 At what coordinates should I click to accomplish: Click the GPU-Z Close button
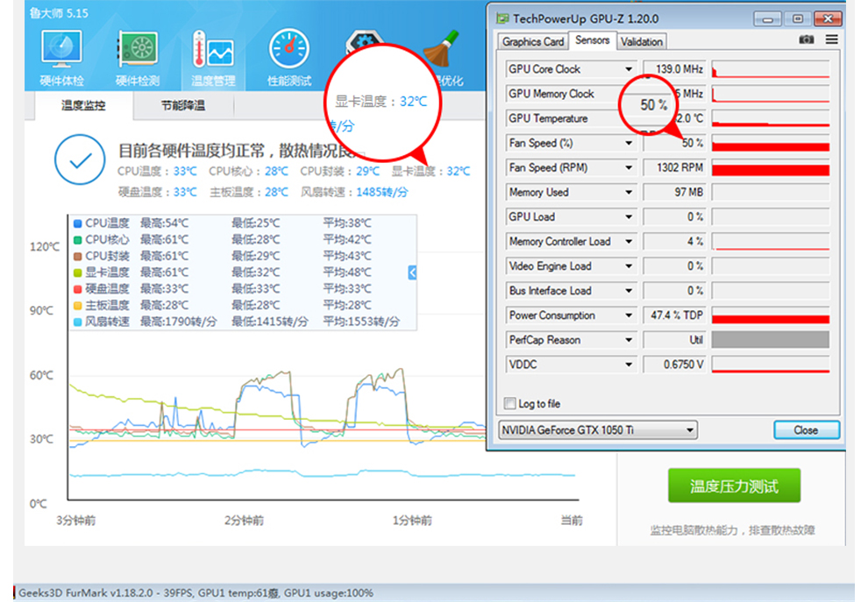806,430
